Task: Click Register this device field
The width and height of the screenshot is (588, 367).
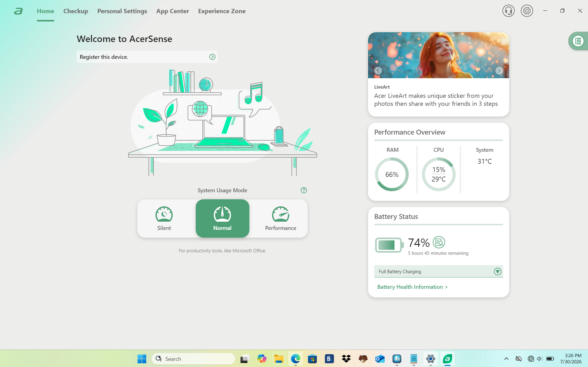Action: pyautogui.click(x=147, y=57)
